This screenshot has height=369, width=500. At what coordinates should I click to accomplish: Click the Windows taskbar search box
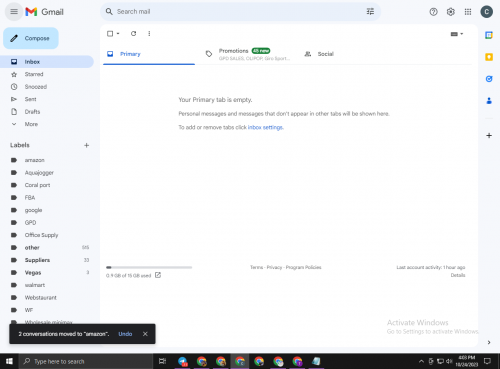tap(86, 361)
